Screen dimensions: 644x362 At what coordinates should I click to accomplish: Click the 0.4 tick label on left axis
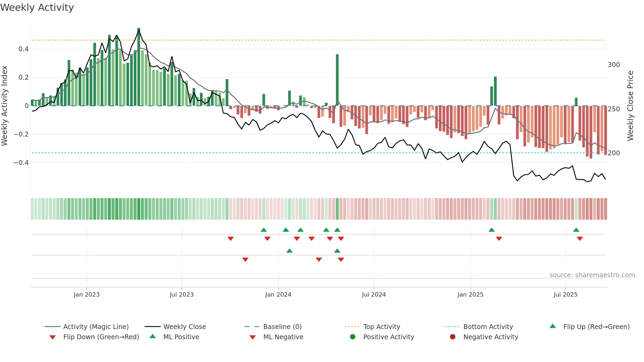click(x=24, y=49)
